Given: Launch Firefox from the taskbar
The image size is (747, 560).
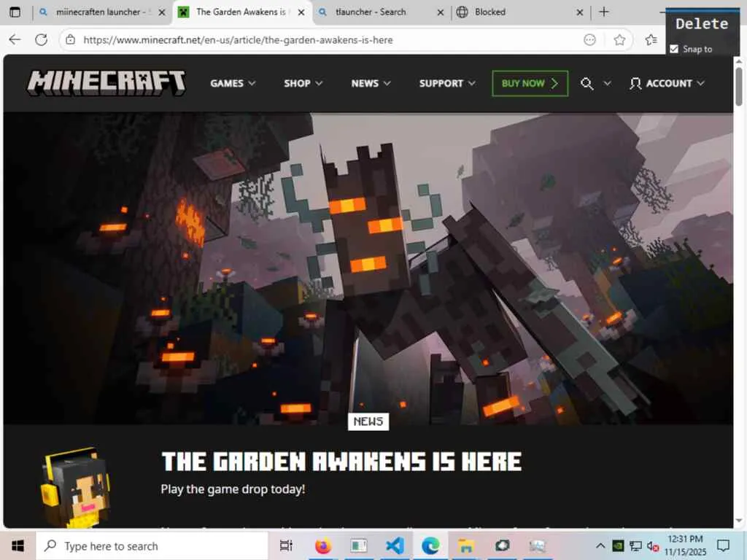Looking at the screenshot, I should click(323, 545).
